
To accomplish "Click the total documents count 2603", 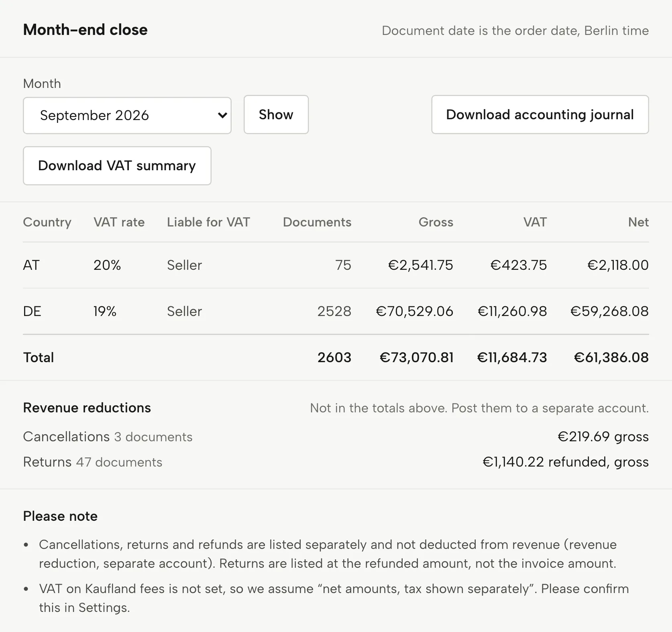I will [334, 357].
